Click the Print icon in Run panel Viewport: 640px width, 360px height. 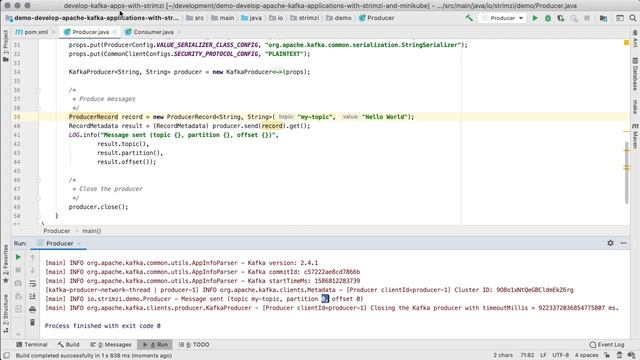pos(33,309)
